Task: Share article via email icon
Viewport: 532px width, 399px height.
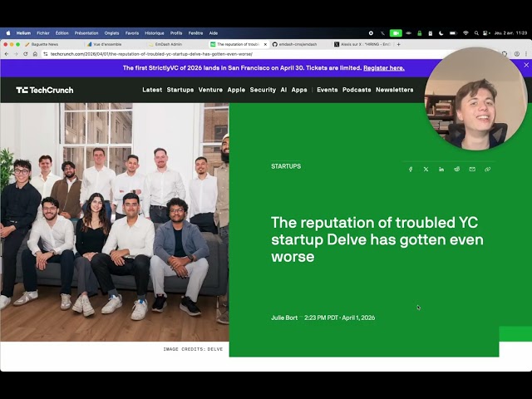Action: tap(472, 169)
